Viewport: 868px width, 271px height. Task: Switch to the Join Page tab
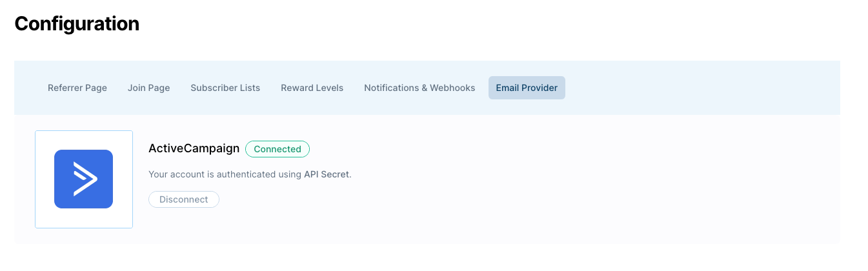149,88
